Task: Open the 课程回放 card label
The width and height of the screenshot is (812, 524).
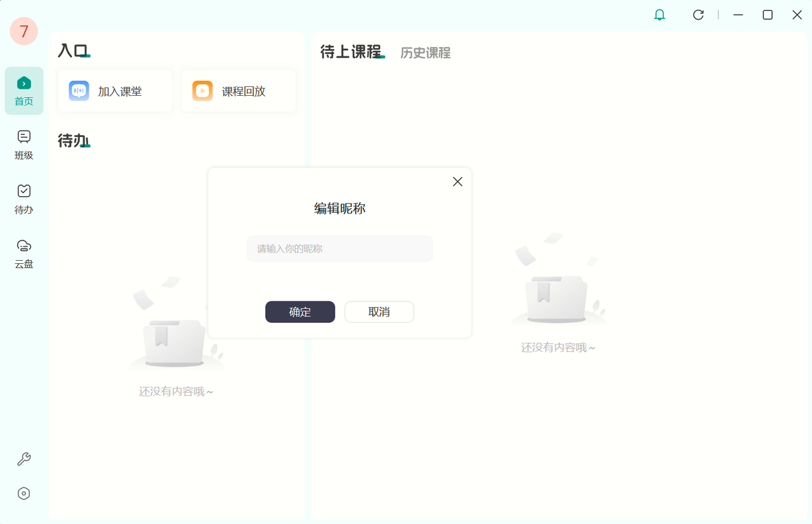Action: (x=244, y=91)
